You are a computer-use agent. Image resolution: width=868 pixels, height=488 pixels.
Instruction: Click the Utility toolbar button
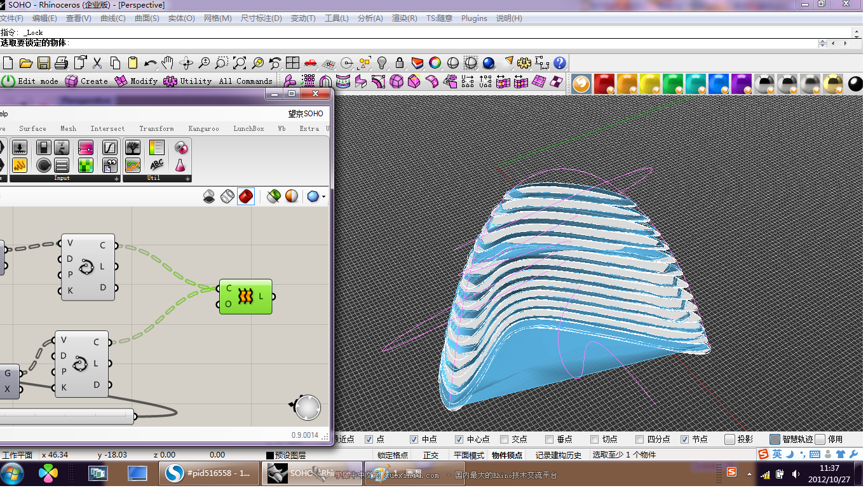coord(187,81)
